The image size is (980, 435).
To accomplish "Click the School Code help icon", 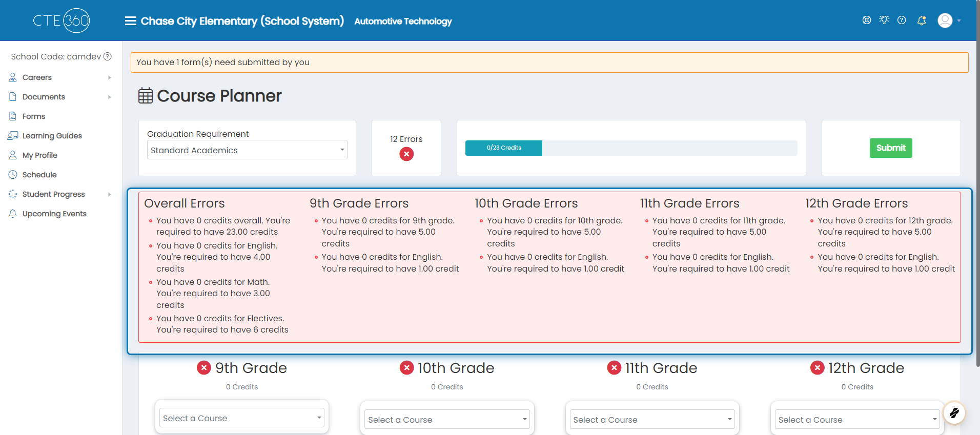I will point(108,56).
